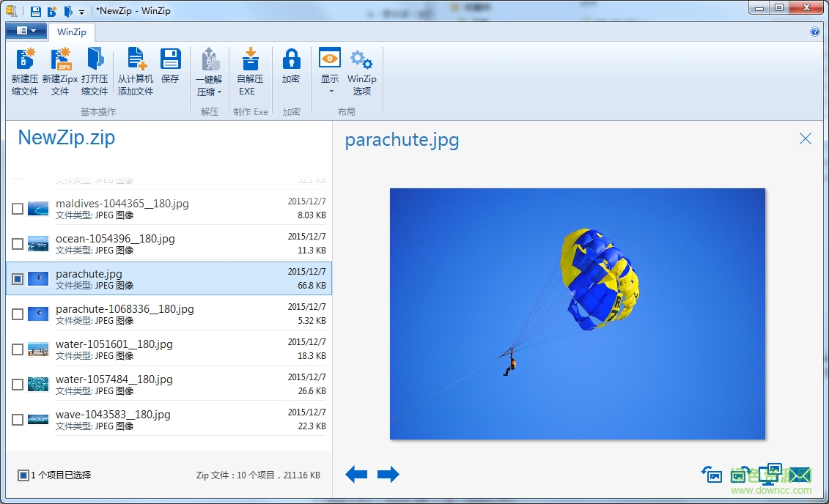Switch to the WinZip ribbon tab
The width and height of the screenshot is (829, 504).
(71, 31)
